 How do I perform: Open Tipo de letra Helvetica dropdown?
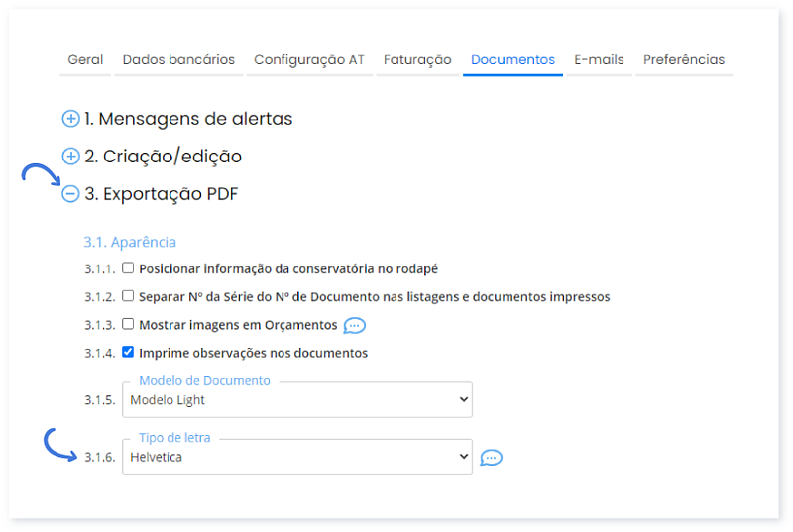(x=297, y=457)
